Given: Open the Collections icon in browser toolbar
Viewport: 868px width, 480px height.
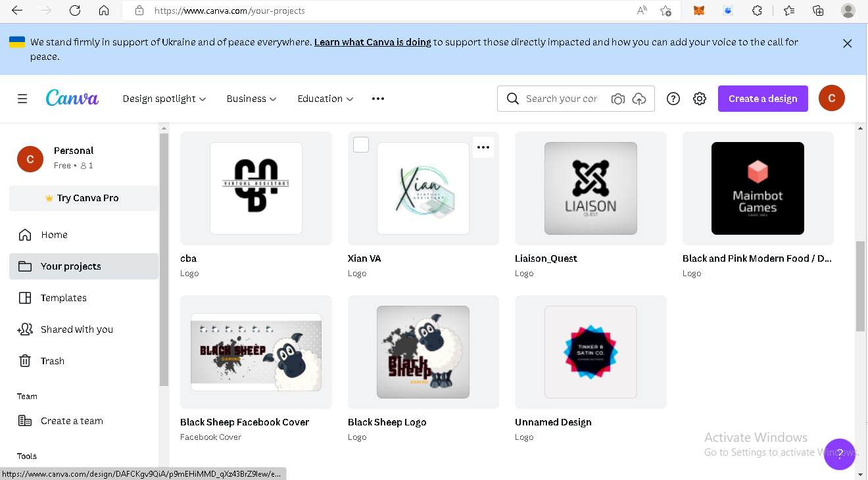Looking at the screenshot, I should [x=818, y=11].
